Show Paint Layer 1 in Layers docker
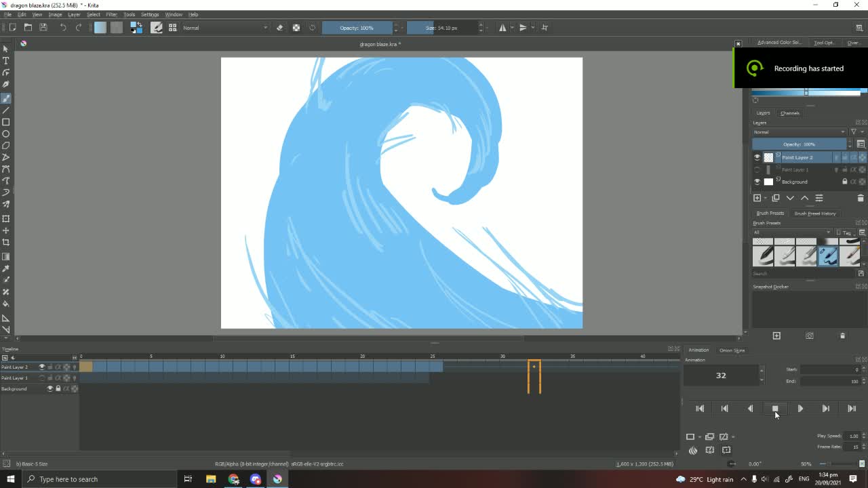The height and width of the screenshot is (488, 868). [757, 169]
